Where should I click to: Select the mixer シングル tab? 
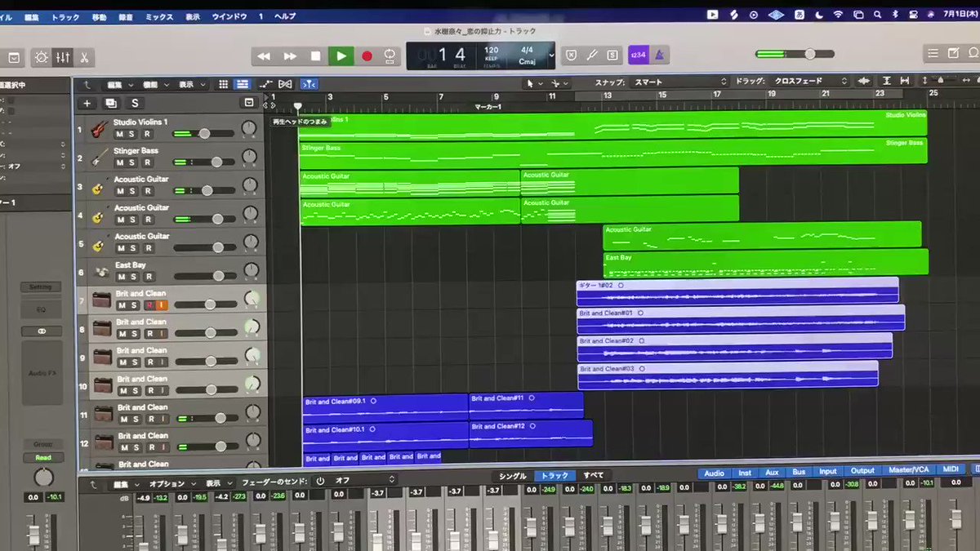click(x=513, y=476)
